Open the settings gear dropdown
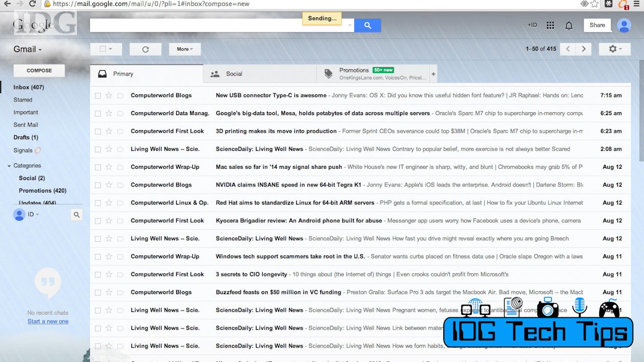Screen dimensions: 644x362 [615, 49]
